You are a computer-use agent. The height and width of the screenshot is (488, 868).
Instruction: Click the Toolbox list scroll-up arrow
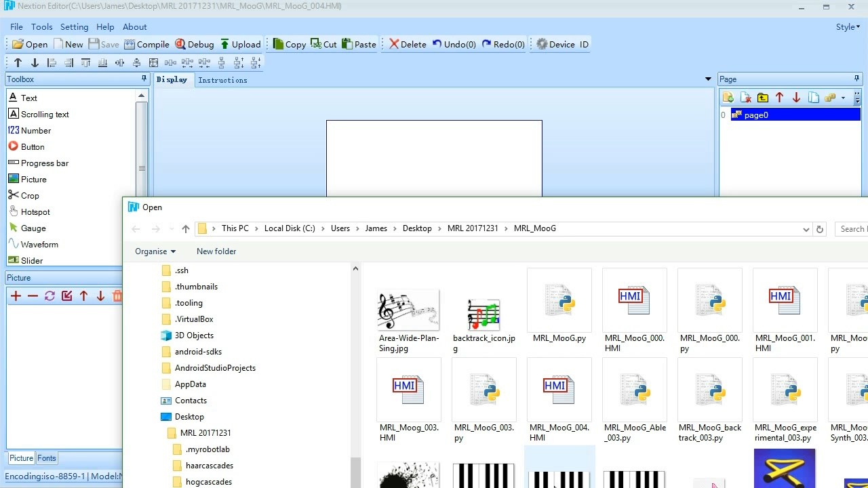click(141, 96)
